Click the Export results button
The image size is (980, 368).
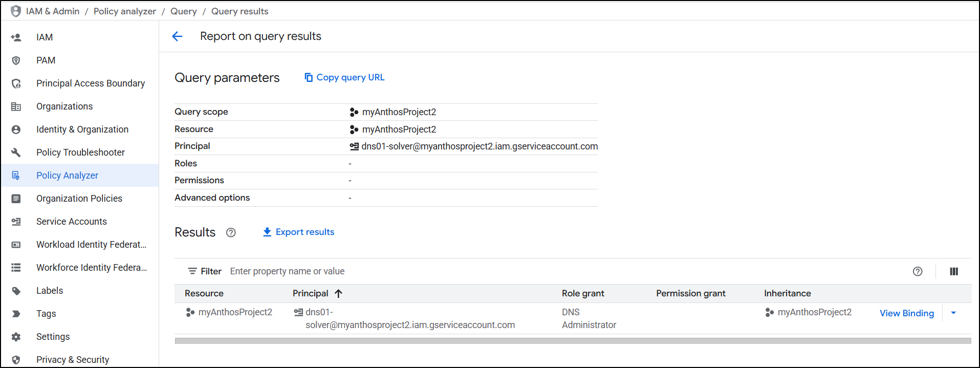298,232
